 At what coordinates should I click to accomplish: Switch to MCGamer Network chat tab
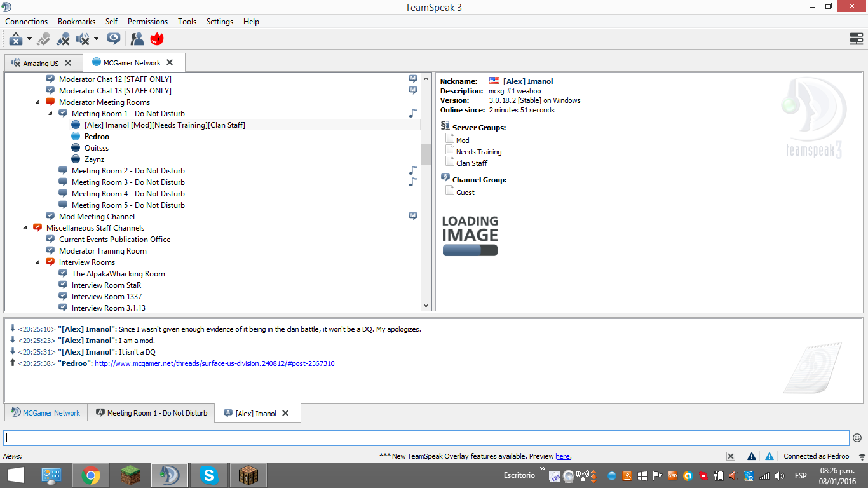tap(46, 413)
